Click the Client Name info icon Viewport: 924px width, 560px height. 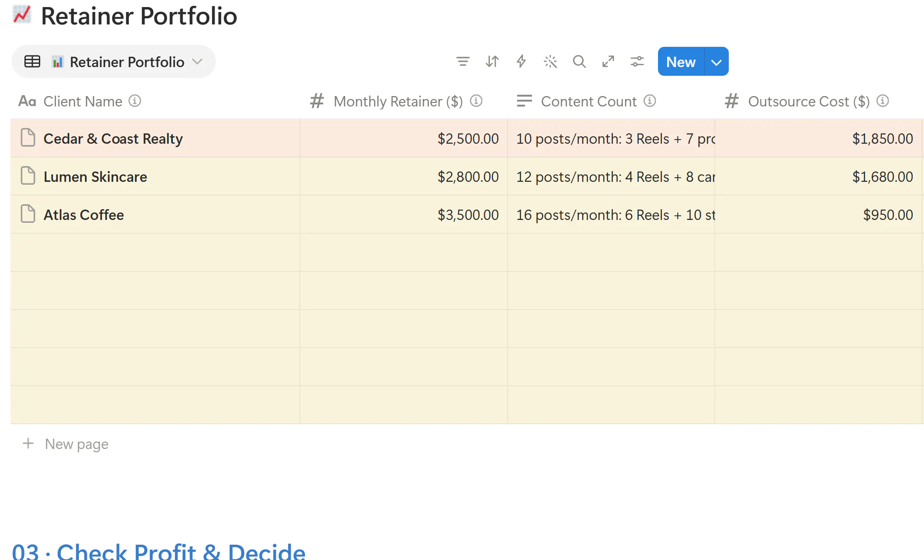(x=135, y=101)
